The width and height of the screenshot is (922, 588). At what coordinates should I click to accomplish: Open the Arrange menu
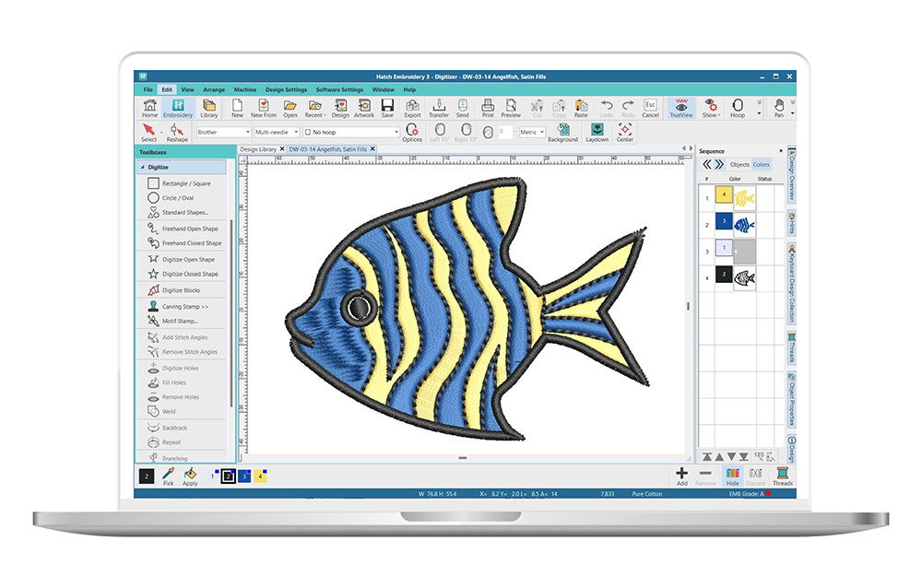(214, 89)
